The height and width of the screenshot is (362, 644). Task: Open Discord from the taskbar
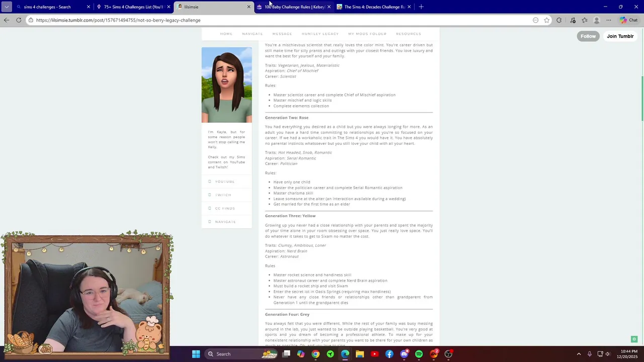point(404,354)
